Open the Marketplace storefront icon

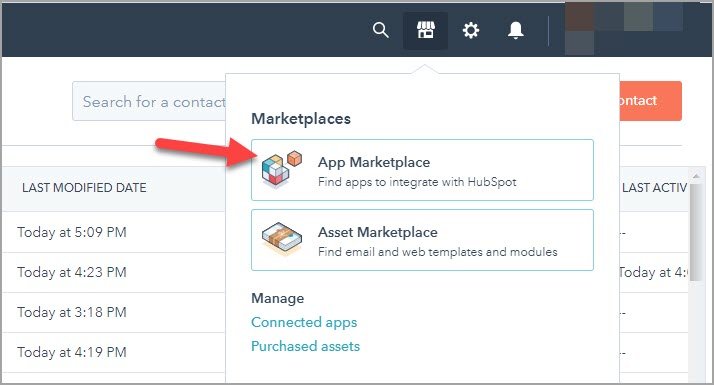click(x=426, y=31)
